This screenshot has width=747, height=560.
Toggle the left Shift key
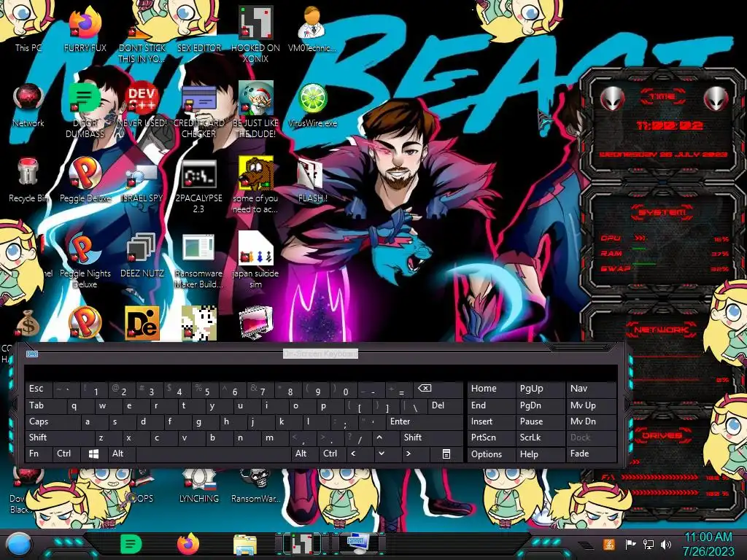(x=60, y=437)
